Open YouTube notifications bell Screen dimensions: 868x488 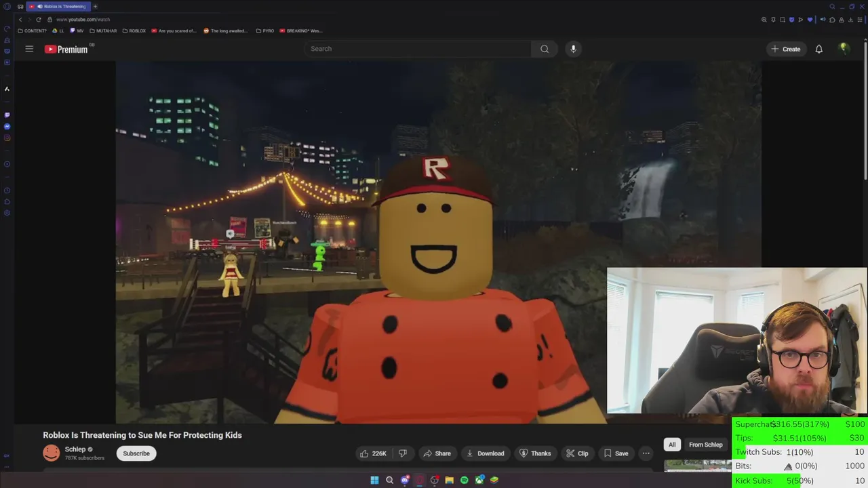[x=818, y=49]
